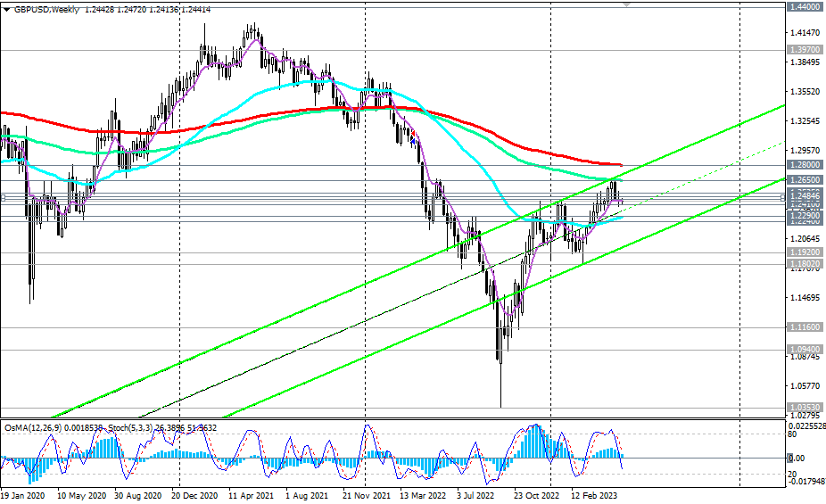Click the 20 Dec 2020 date label

coord(195,496)
